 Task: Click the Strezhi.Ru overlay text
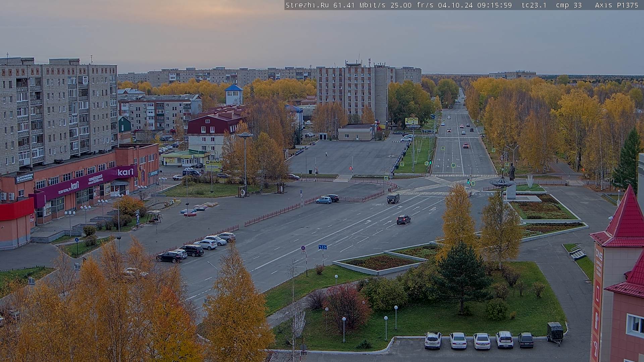[x=307, y=5]
